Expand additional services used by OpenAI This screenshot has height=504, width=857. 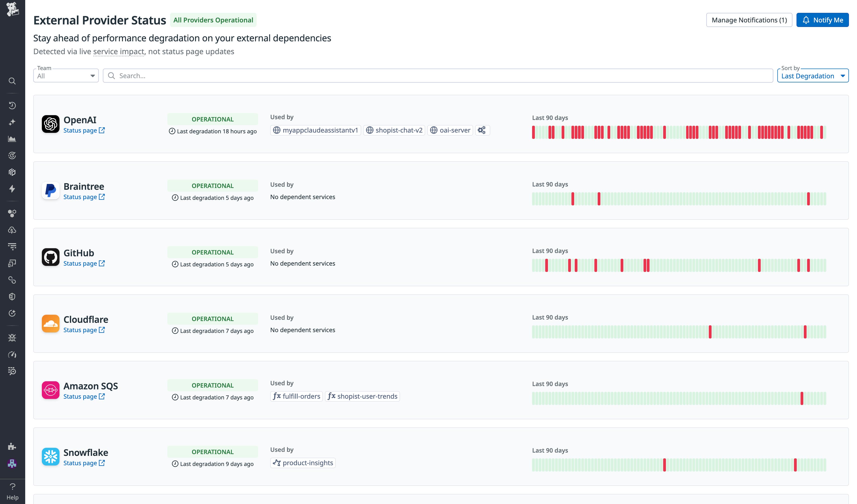482,130
